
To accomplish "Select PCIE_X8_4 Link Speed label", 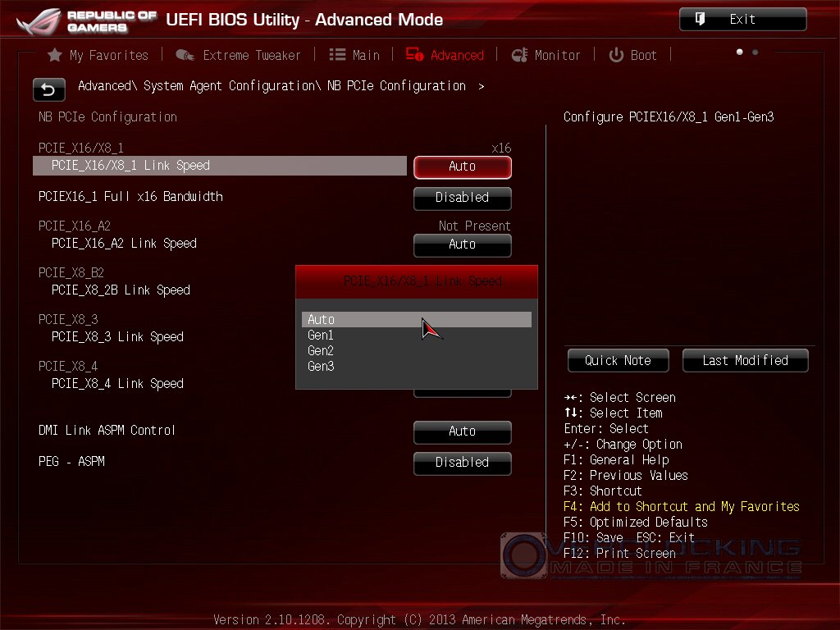I will 117,383.
